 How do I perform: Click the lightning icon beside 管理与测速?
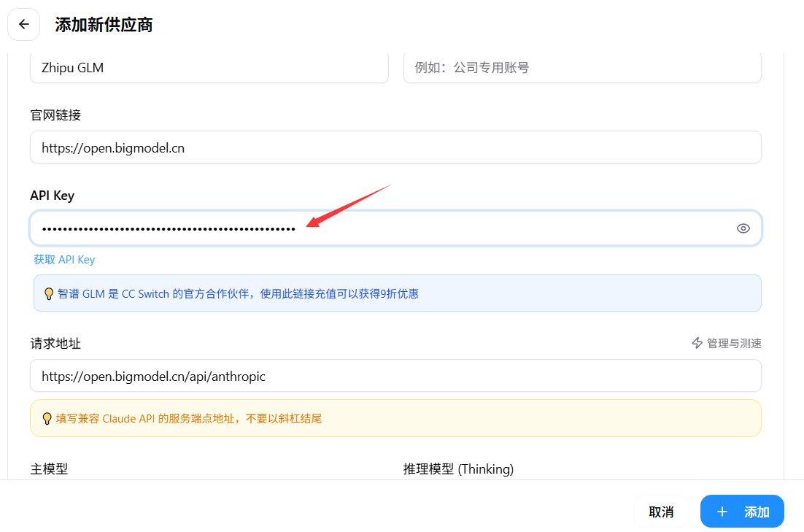(697, 343)
